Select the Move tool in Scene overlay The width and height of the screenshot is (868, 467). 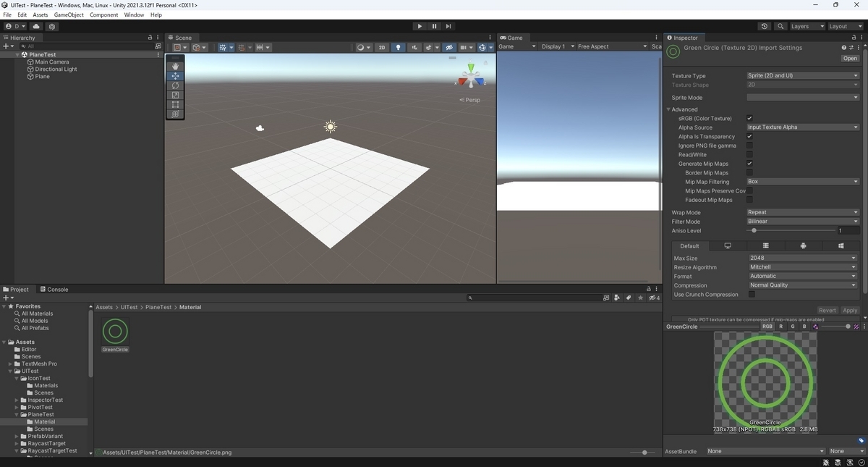point(175,75)
